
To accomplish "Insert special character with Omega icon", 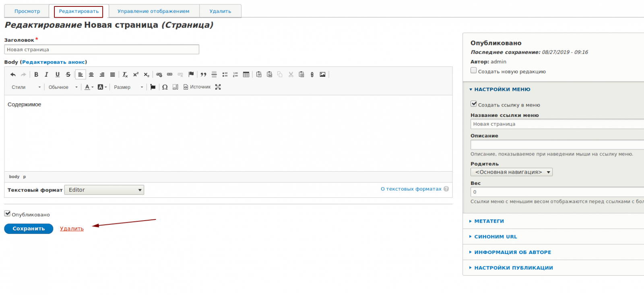I will (165, 87).
